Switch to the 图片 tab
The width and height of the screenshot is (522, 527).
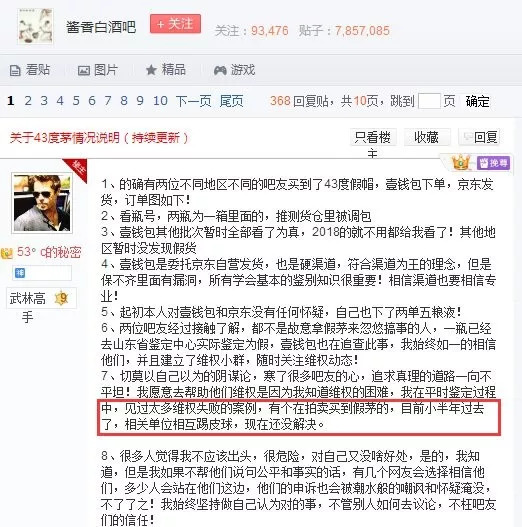tap(97, 70)
